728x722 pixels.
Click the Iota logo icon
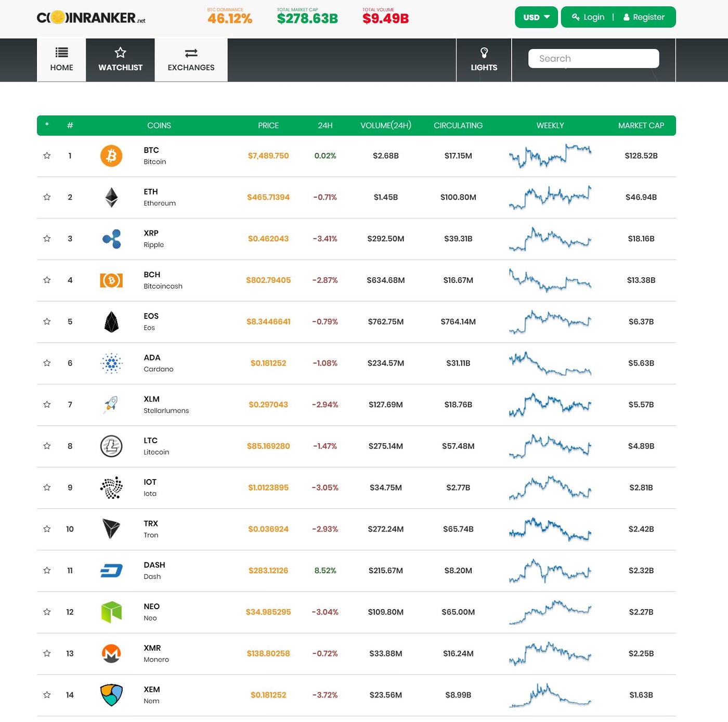[x=111, y=488]
